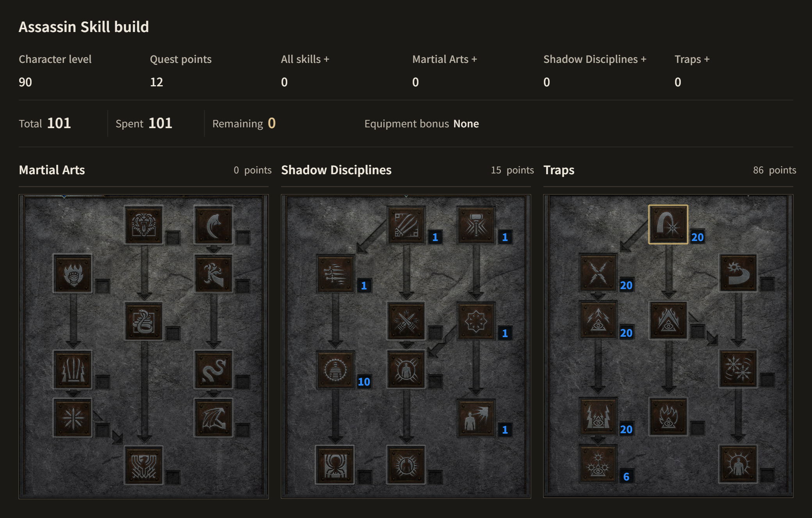Select the Venom spider skill icon
The image size is (812, 518).
click(335, 465)
